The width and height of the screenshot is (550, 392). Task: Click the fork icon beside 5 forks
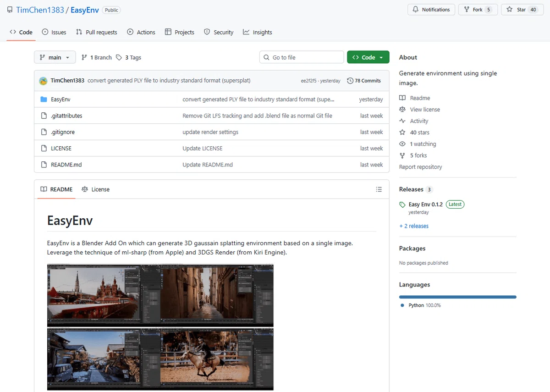tap(402, 155)
